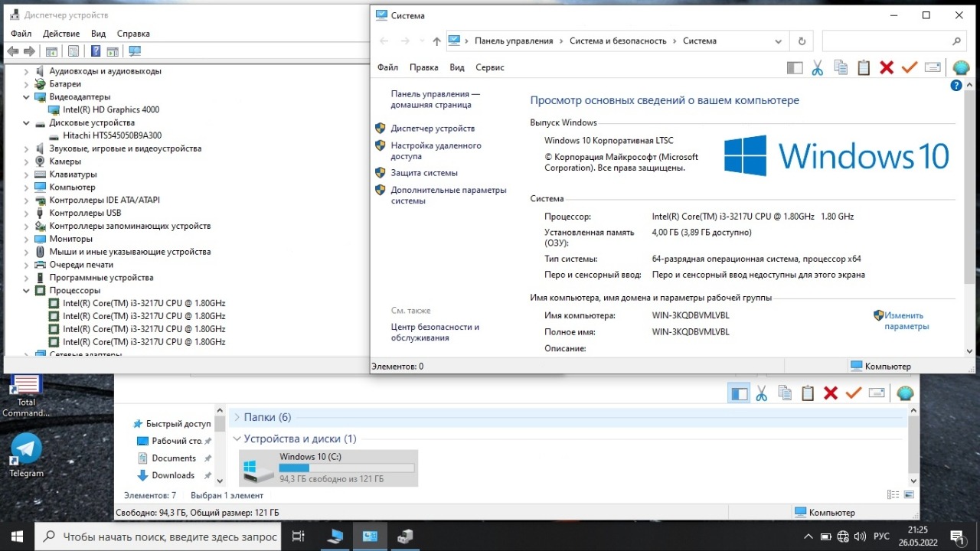Show or hide console tree in Device Manager
980x551 pixels.
tap(51, 51)
